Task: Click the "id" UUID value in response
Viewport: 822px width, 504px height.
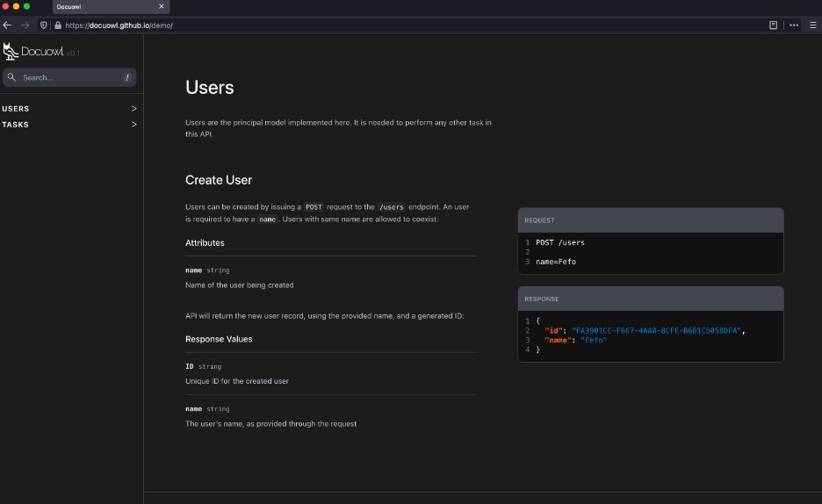Action: pyautogui.click(x=656, y=331)
